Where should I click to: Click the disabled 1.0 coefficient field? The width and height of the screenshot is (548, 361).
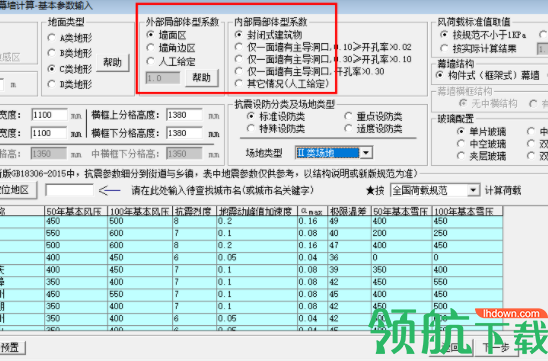(163, 78)
